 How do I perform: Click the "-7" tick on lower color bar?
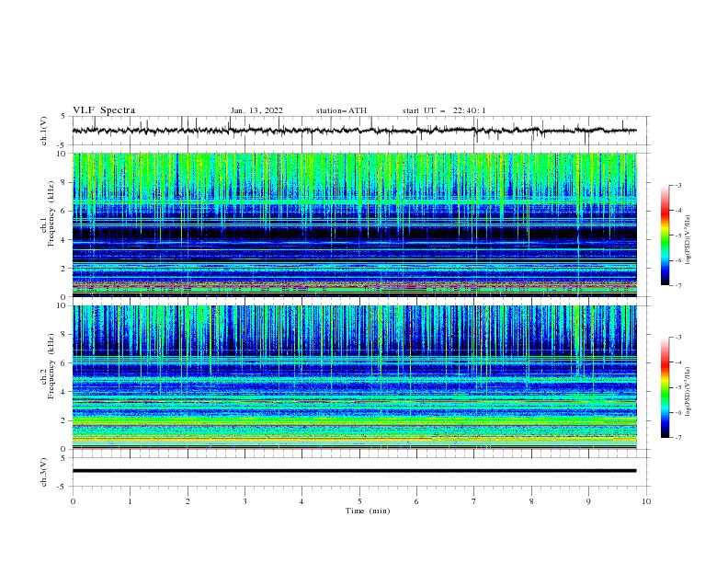click(x=677, y=438)
